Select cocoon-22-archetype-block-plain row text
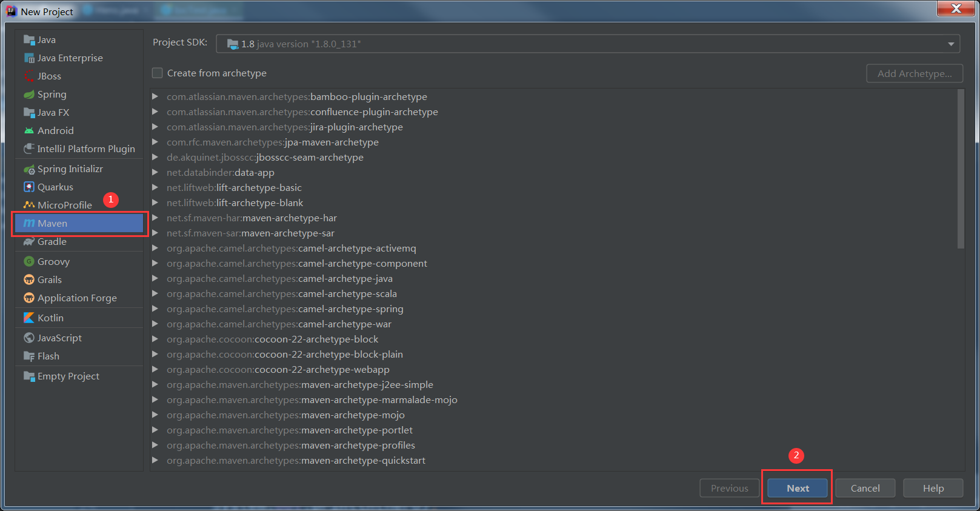 click(x=285, y=355)
